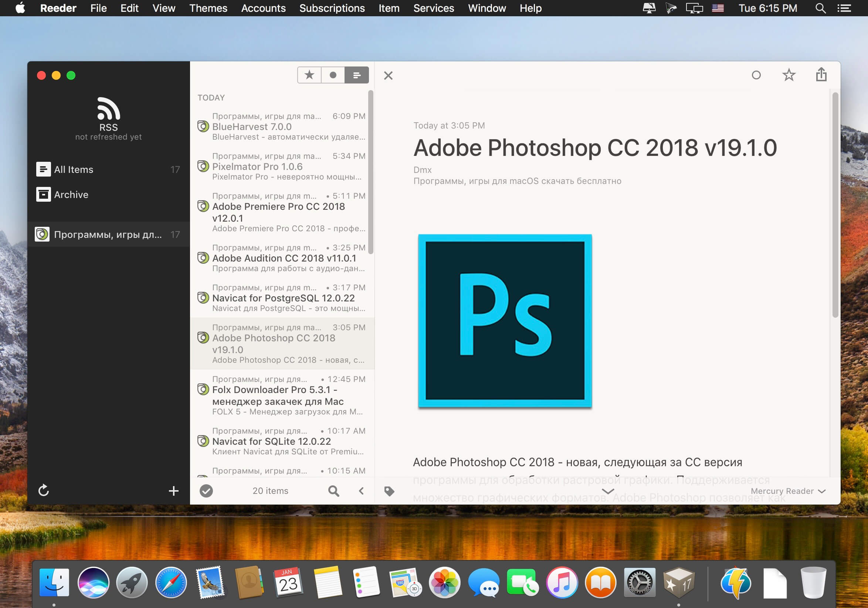Open FaceTime from the Dock
868x608 pixels.
point(523,582)
